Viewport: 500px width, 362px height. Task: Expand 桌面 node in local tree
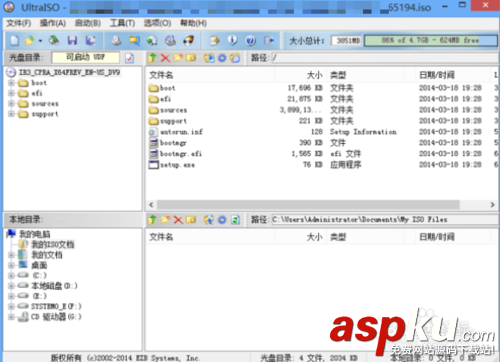pos(11,265)
